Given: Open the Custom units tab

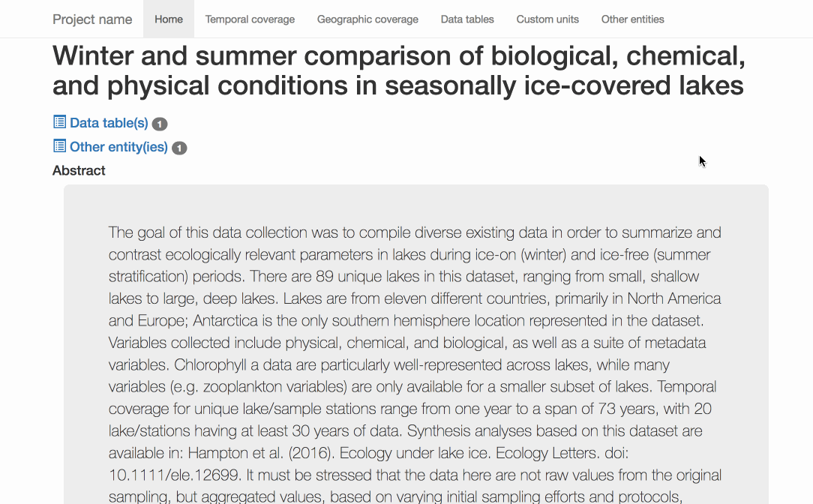Looking at the screenshot, I should (x=547, y=19).
